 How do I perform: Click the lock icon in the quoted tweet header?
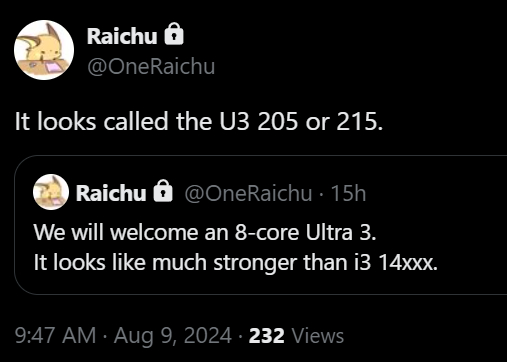tap(163, 191)
